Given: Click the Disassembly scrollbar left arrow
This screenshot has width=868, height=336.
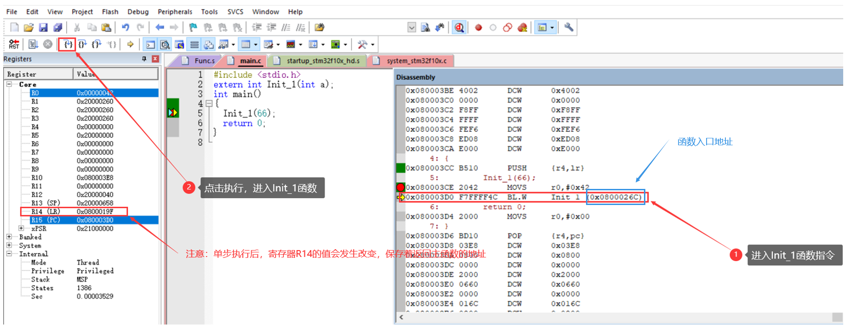Looking at the screenshot, I should (x=402, y=317).
